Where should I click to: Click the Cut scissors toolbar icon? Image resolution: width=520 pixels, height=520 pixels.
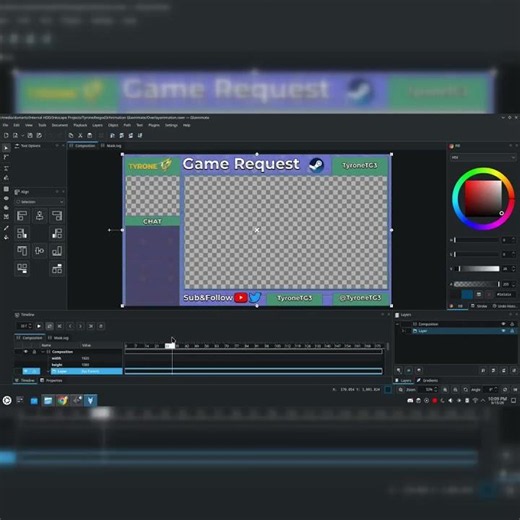[80, 135]
